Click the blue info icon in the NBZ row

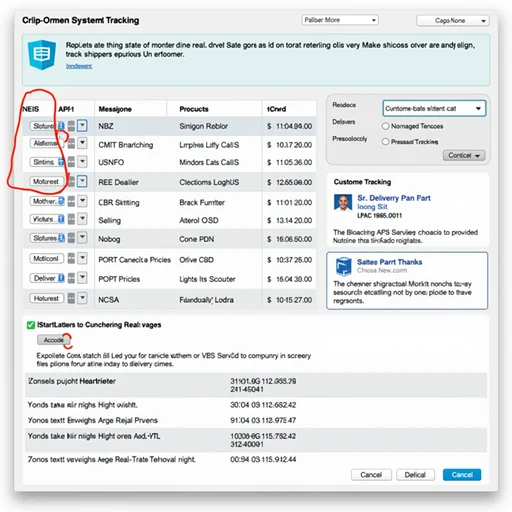pos(61,126)
